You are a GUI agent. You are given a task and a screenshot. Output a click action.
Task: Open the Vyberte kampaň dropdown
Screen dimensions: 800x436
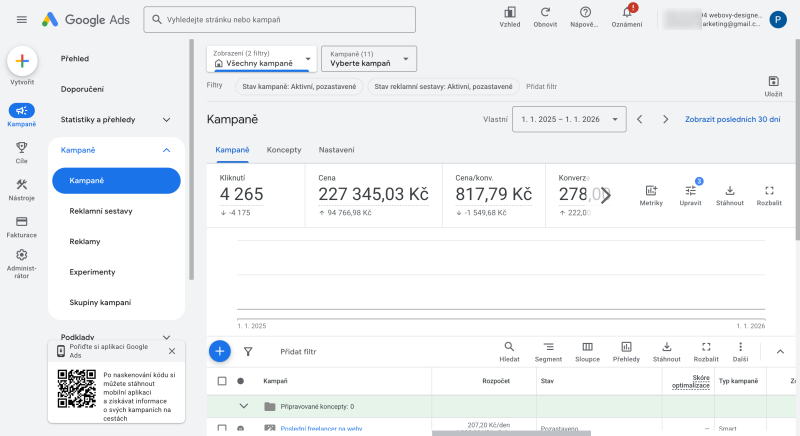(x=369, y=59)
